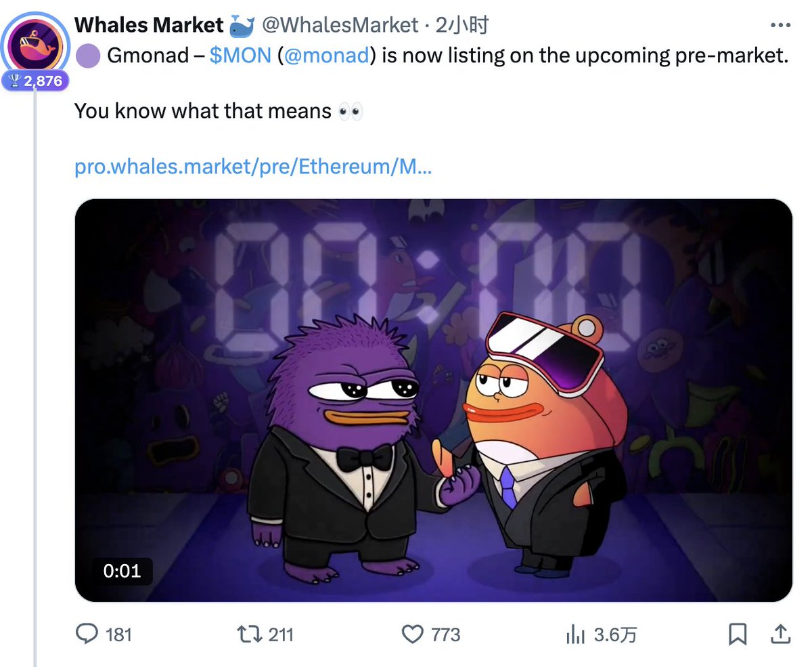
Task: Visit the @monad mention link
Action: coord(326,56)
